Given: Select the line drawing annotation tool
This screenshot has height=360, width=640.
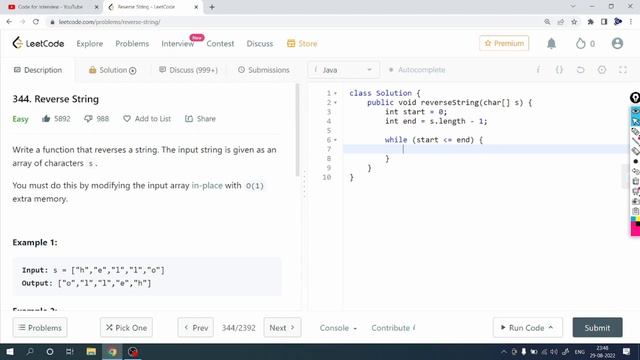Looking at the screenshot, I should [636, 141].
